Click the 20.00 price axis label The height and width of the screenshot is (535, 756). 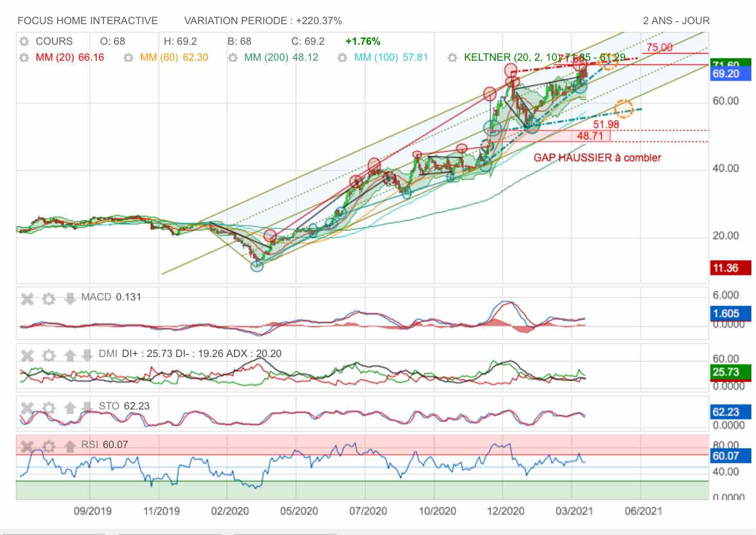point(726,236)
